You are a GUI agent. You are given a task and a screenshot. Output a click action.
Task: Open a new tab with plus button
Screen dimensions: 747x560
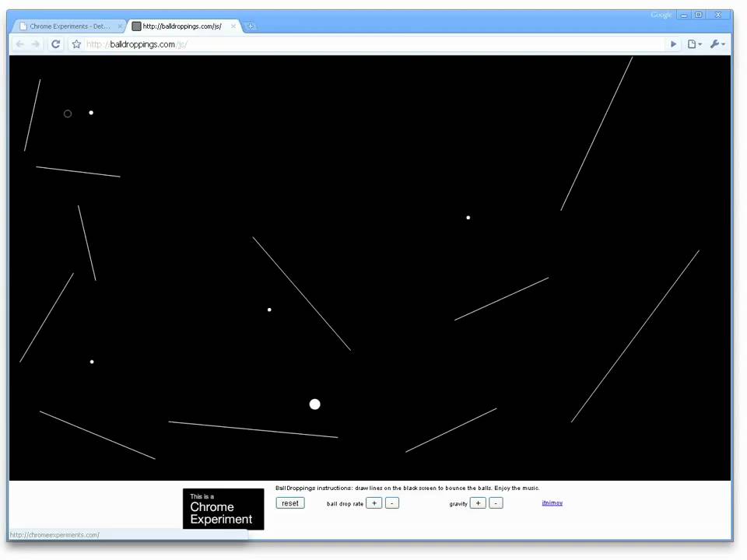click(x=251, y=26)
